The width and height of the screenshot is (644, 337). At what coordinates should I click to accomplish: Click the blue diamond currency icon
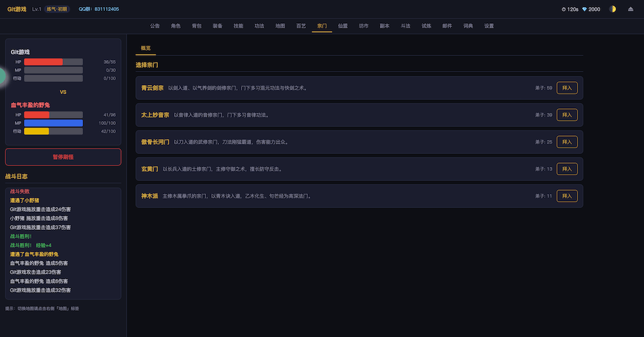point(585,9)
